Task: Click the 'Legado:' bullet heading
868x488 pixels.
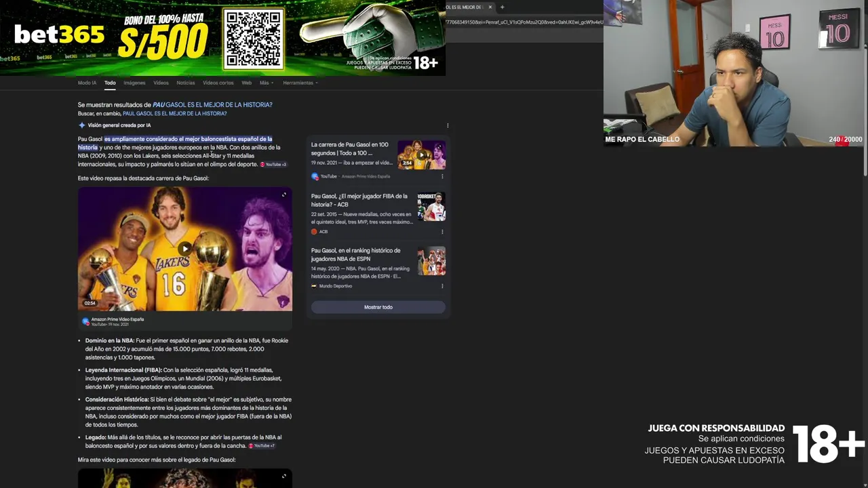Action: 96,438
